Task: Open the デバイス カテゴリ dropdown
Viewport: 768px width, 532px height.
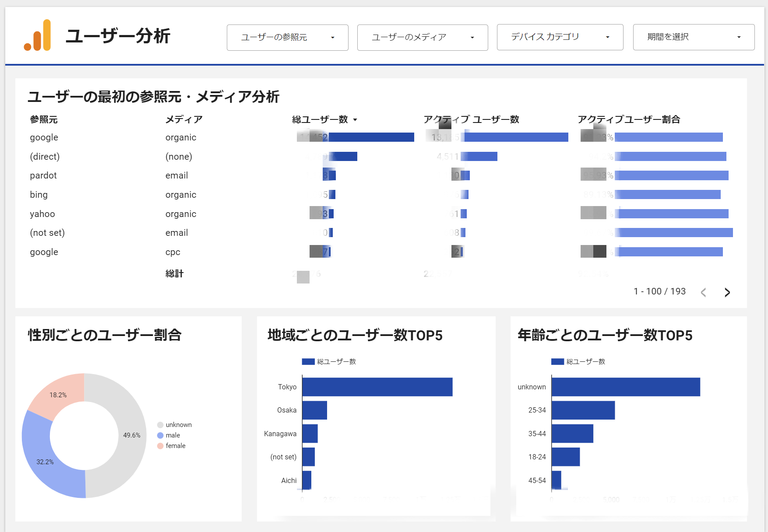Action: pos(560,37)
